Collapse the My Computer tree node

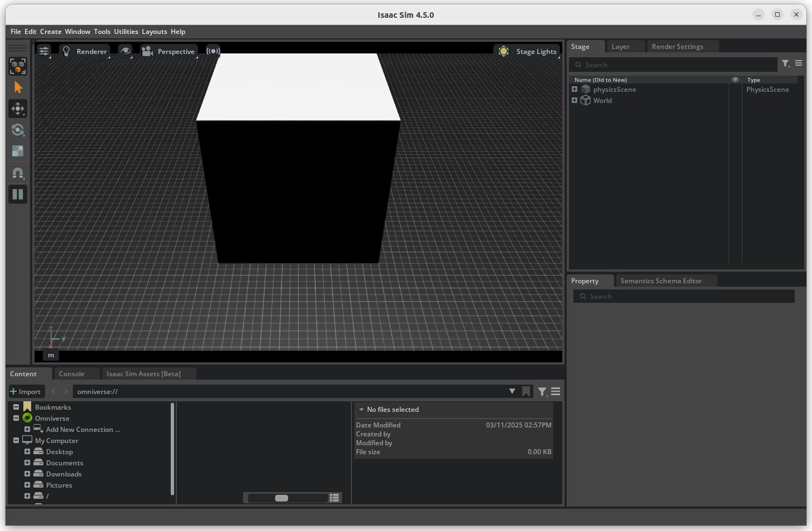16,440
